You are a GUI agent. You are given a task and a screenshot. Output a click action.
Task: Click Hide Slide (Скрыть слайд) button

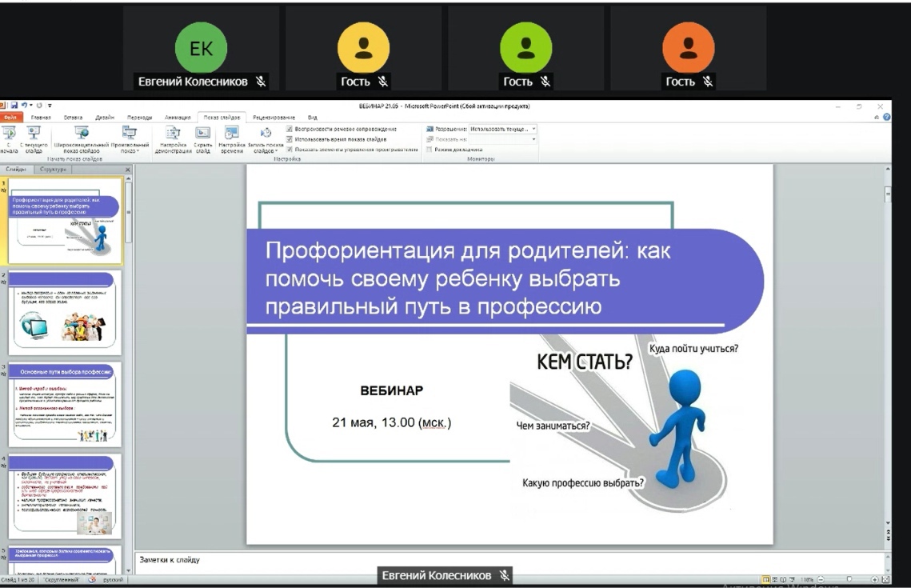(x=203, y=139)
